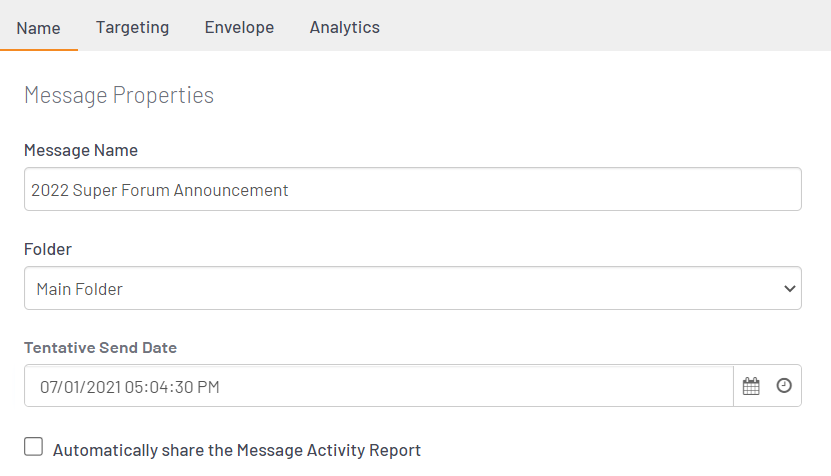
Task: Open the Envelope tab
Action: pos(240,28)
